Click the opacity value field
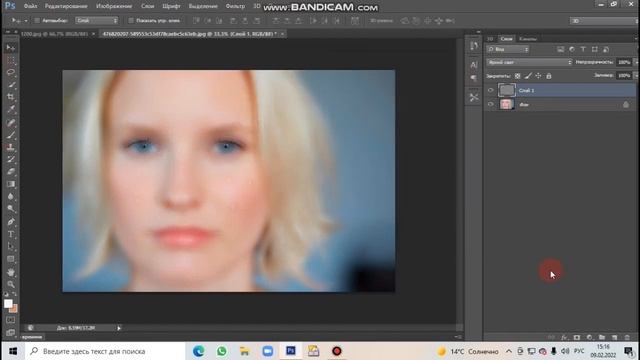The height and width of the screenshot is (360, 640). (x=624, y=62)
